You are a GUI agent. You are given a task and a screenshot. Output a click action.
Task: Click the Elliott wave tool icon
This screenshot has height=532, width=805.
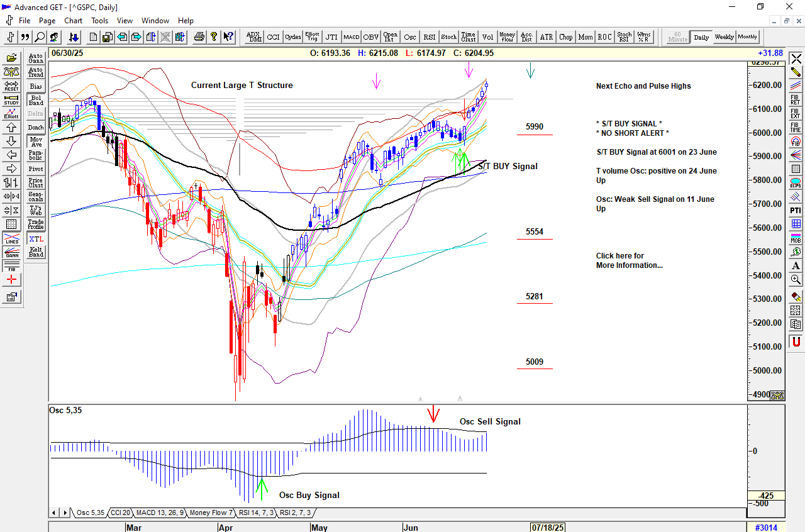click(11, 114)
